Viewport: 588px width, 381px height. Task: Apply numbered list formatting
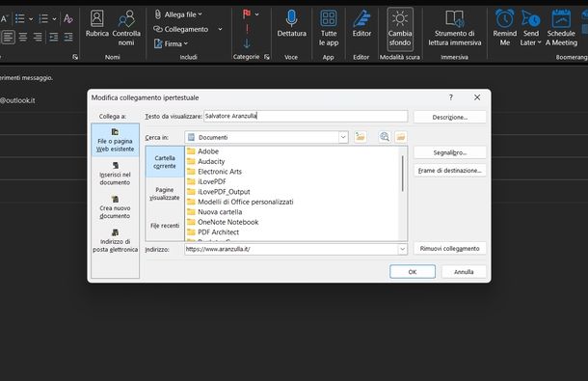[x=43, y=18]
